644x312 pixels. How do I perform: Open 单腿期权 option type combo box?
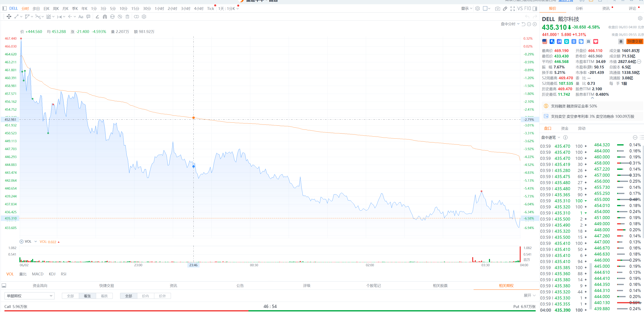29,296
